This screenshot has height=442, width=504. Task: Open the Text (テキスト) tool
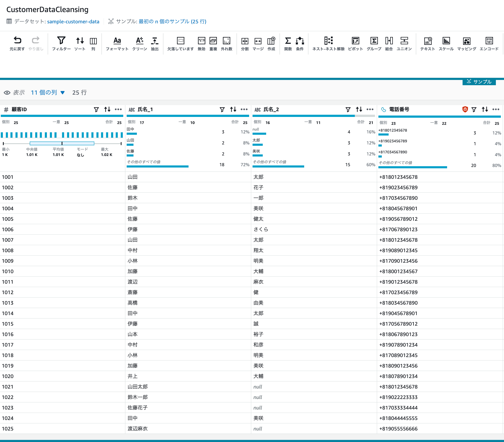(428, 43)
